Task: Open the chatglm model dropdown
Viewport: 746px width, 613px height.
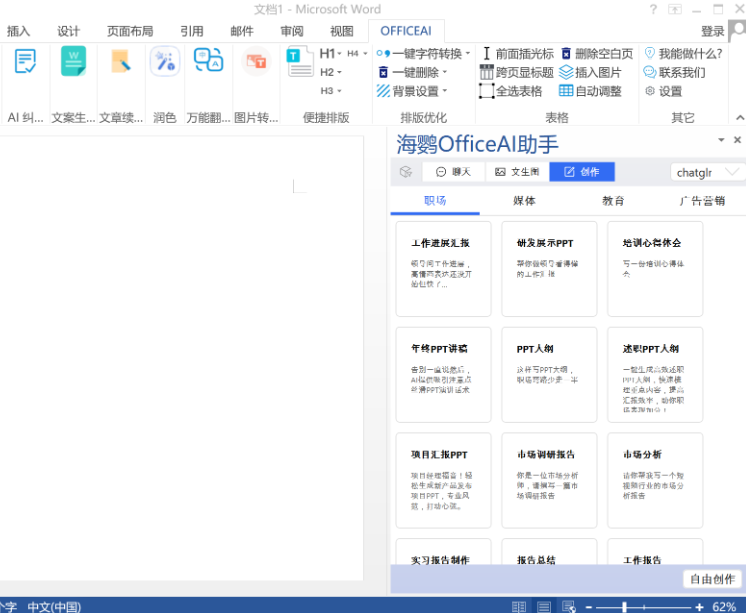Action: coord(707,172)
